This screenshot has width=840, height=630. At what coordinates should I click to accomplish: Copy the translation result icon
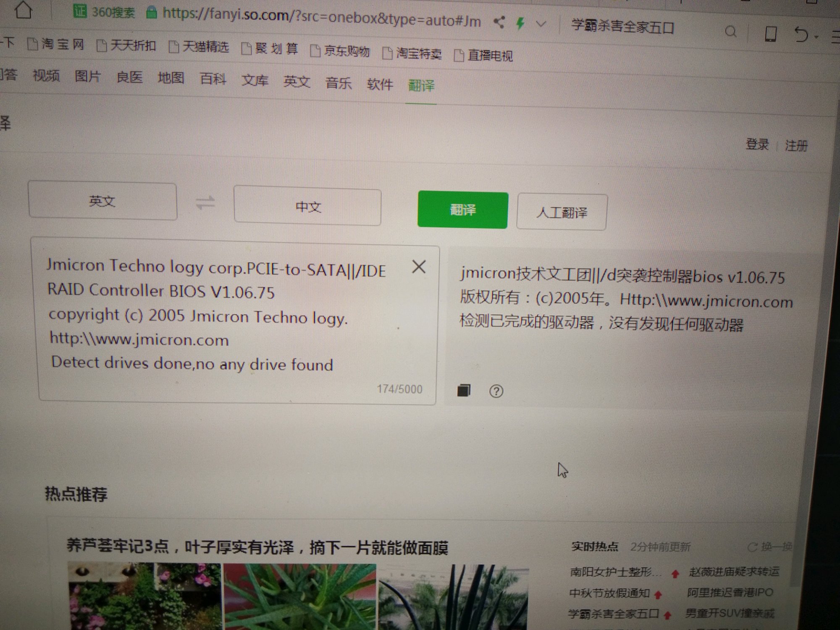click(463, 390)
